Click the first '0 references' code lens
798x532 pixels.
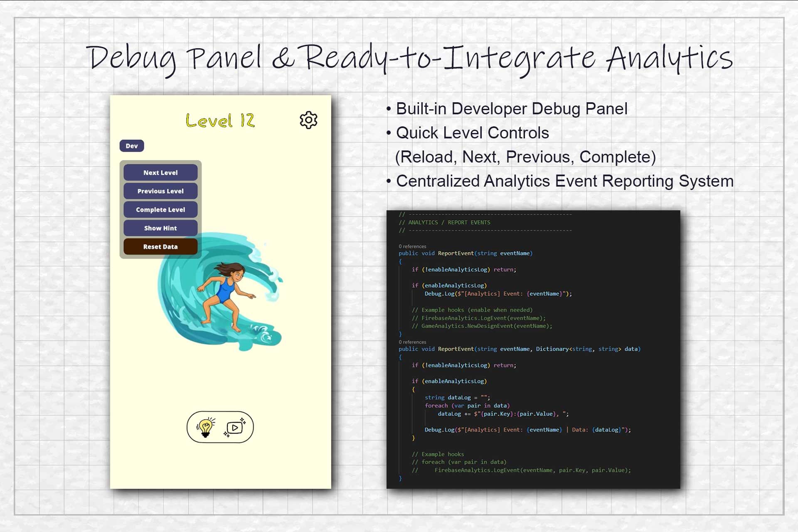pyautogui.click(x=412, y=246)
